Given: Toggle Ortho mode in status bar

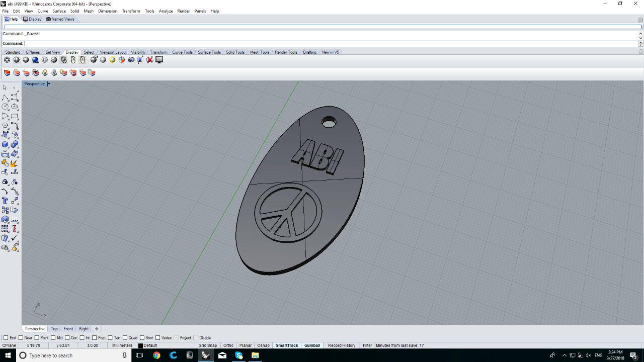Looking at the screenshot, I should coord(228,345).
